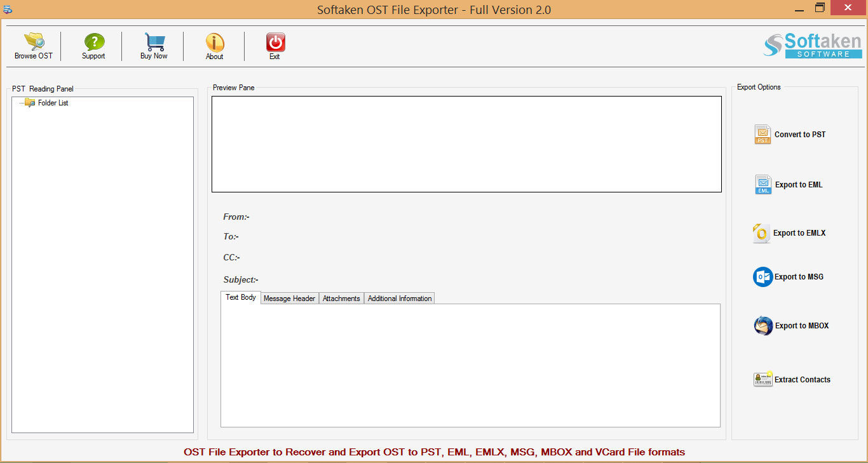Click the Softaken Software logo
The width and height of the screenshot is (868, 463).
coord(813,46)
